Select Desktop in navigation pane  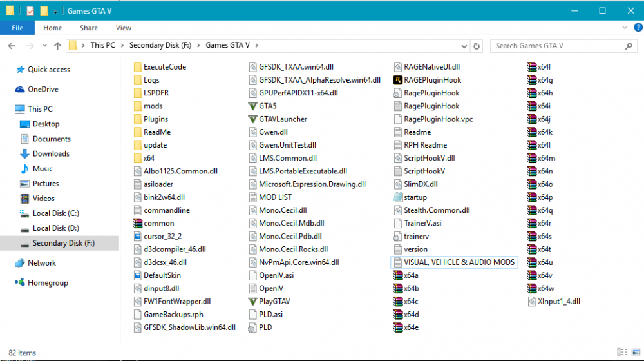point(46,124)
